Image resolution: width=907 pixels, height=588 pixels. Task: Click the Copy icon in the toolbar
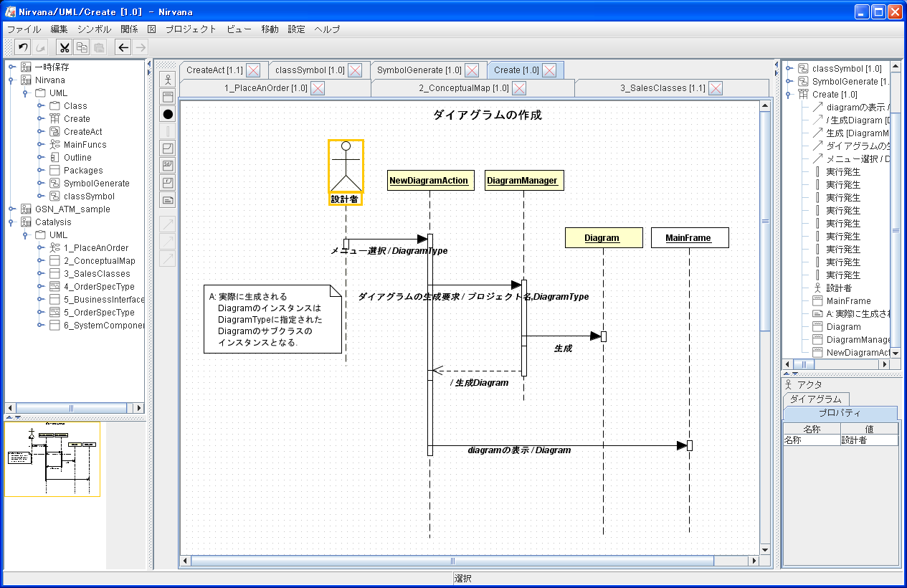pos(82,47)
